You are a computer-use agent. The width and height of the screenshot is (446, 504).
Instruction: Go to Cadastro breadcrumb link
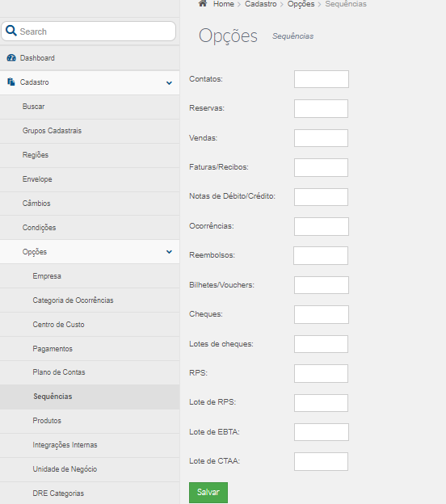(260, 4)
